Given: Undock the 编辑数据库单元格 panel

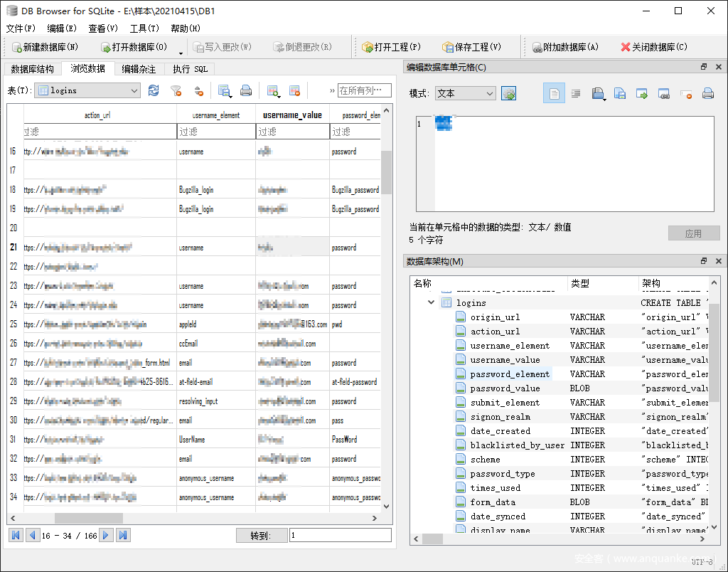Looking at the screenshot, I should pos(704,67).
